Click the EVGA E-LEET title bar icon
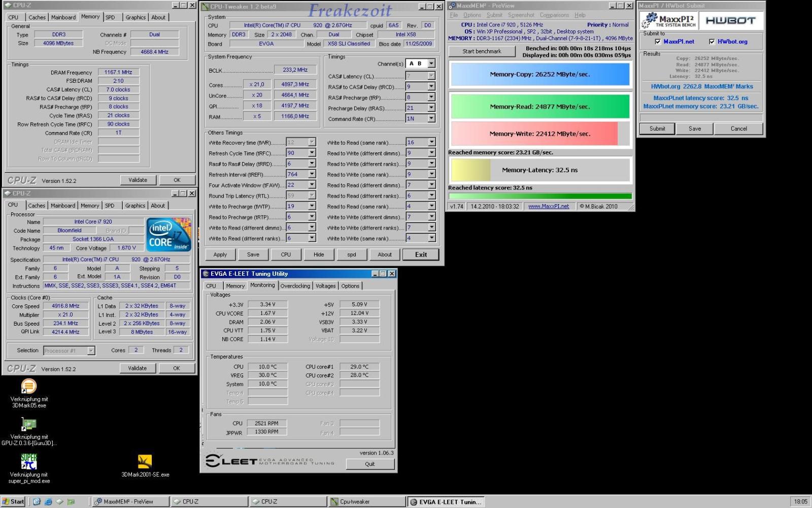The width and height of the screenshot is (812, 508). [x=206, y=274]
